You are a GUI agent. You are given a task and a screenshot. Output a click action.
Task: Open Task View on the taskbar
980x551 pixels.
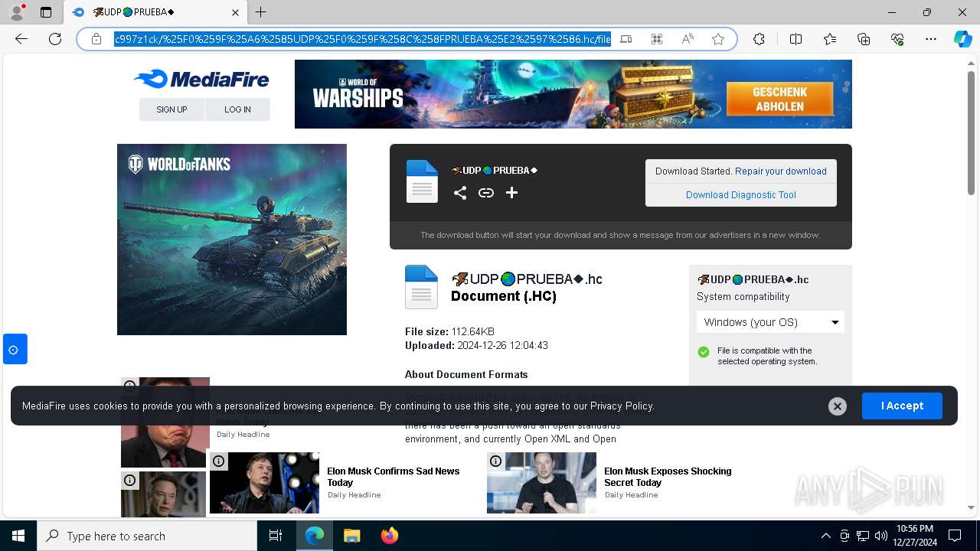[276, 536]
